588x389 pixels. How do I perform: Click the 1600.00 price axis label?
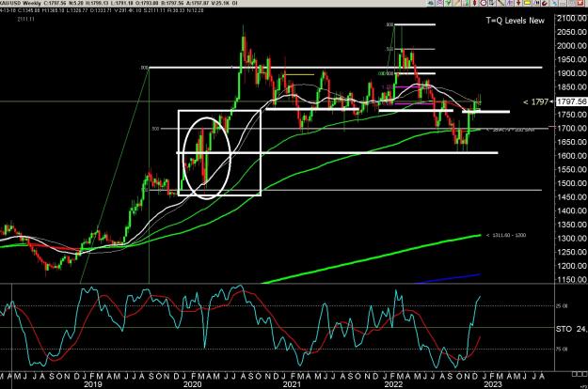click(572, 156)
